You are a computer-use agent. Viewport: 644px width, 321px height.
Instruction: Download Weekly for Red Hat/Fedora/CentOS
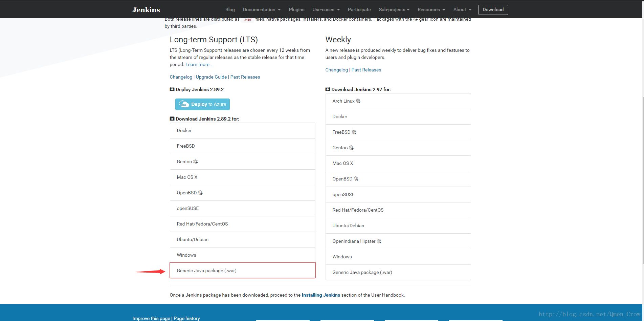click(x=398, y=210)
